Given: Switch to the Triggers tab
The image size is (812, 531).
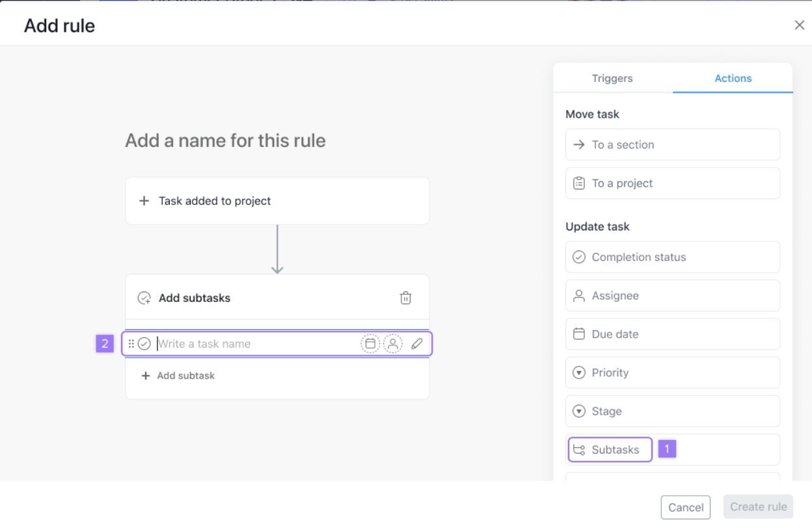Looking at the screenshot, I should (612, 78).
